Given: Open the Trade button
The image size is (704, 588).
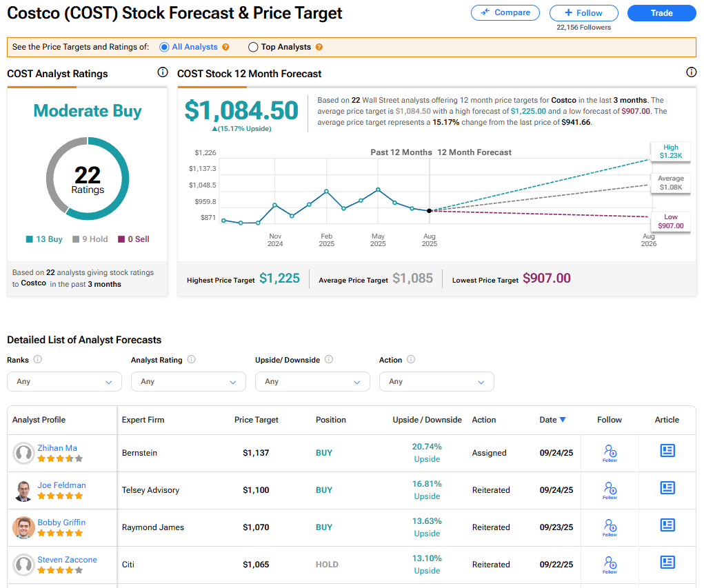Looking at the screenshot, I should click(661, 13).
